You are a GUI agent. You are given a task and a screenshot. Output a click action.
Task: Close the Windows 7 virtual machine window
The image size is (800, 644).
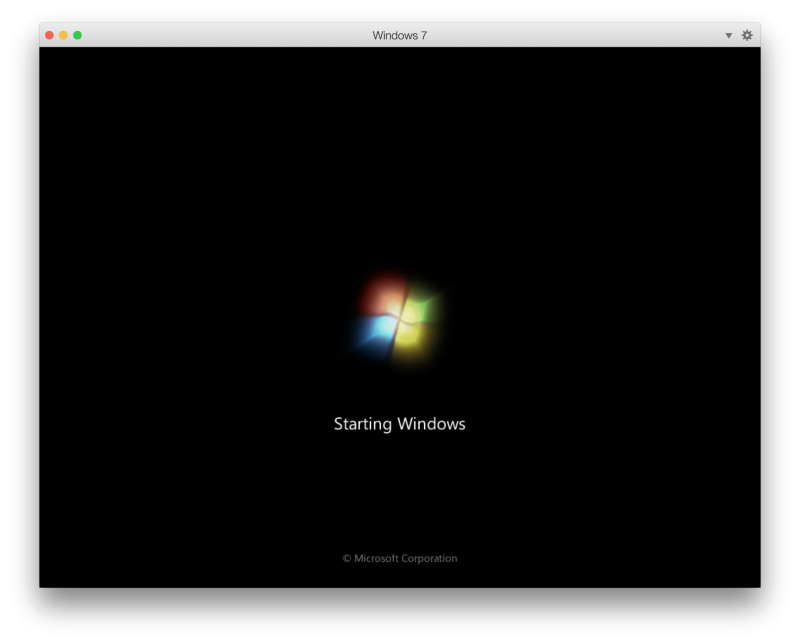point(49,35)
